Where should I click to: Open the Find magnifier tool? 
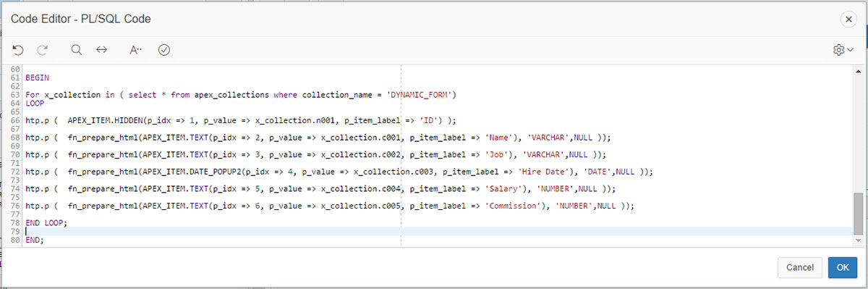[77, 49]
